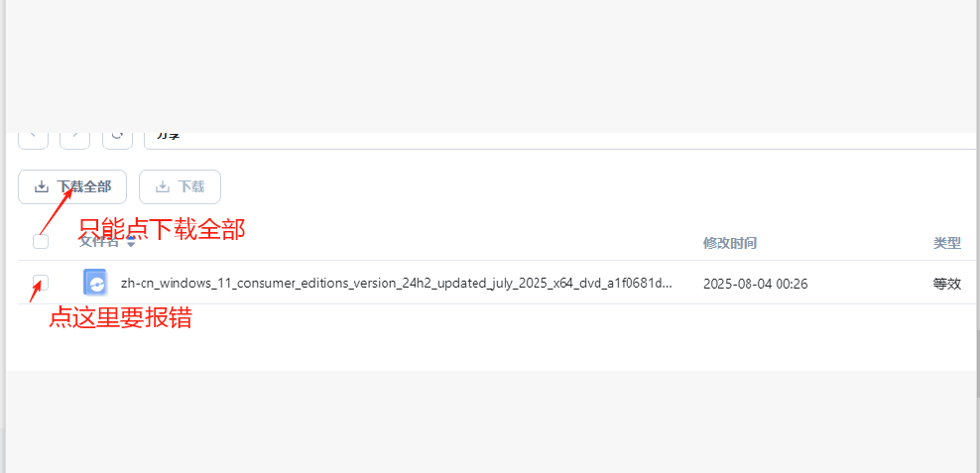
Task: Sort files with the 文件名 sort arrows
Action: 131,242
